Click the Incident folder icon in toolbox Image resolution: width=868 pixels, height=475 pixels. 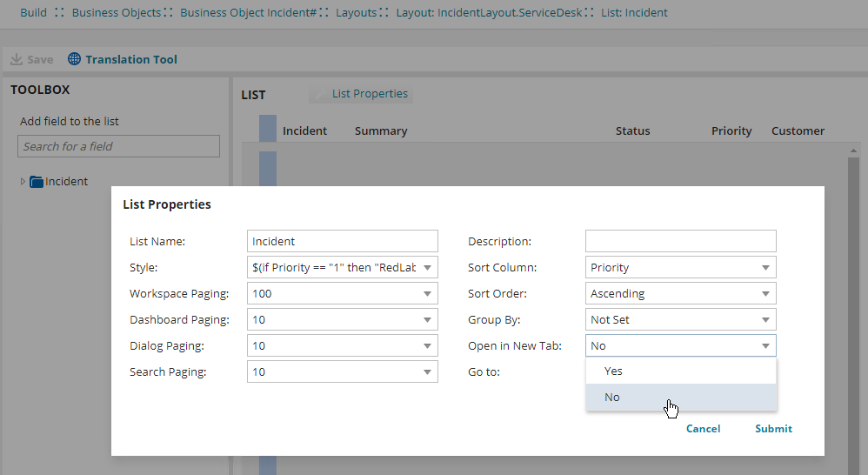click(36, 182)
